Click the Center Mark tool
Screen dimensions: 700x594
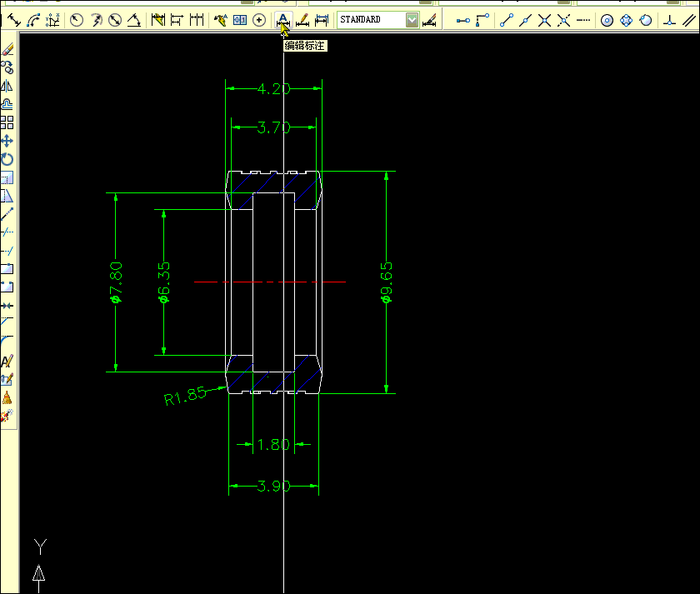[x=259, y=20]
